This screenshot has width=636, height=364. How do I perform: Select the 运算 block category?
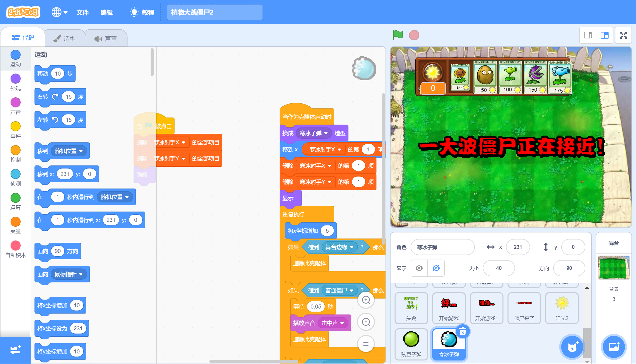[16, 202]
